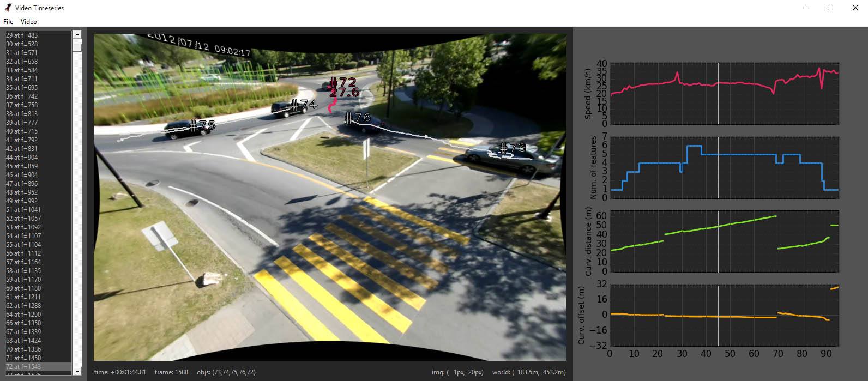Screen dimensions: 868x381
Task: Select list entry '66 at f=1350'
Action: pos(38,323)
